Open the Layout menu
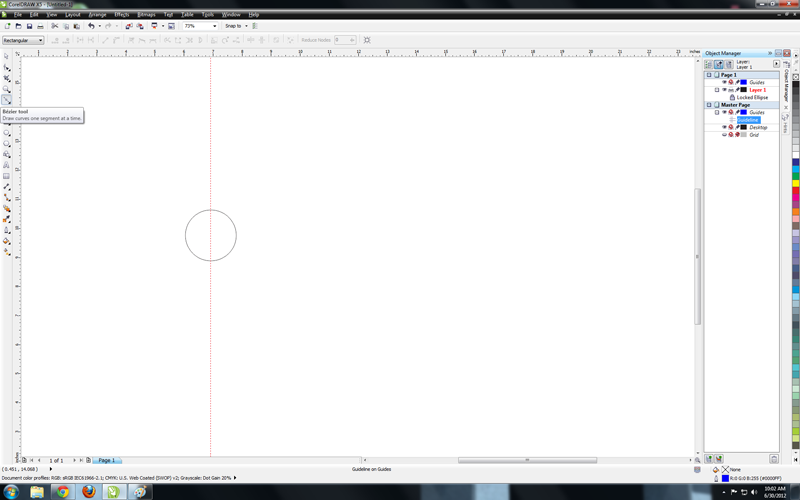 (x=72, y=15)
